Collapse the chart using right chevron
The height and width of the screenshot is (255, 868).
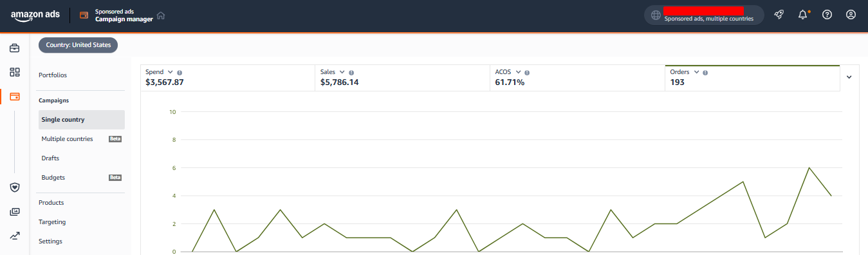849,77
